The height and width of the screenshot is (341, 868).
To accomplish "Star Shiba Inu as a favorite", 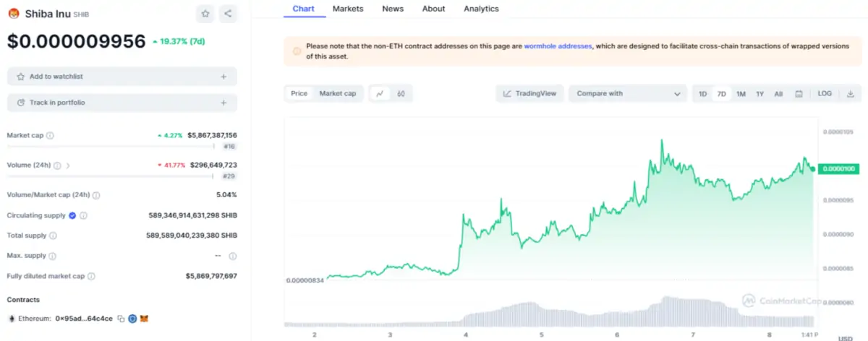I will pos(205,13).
